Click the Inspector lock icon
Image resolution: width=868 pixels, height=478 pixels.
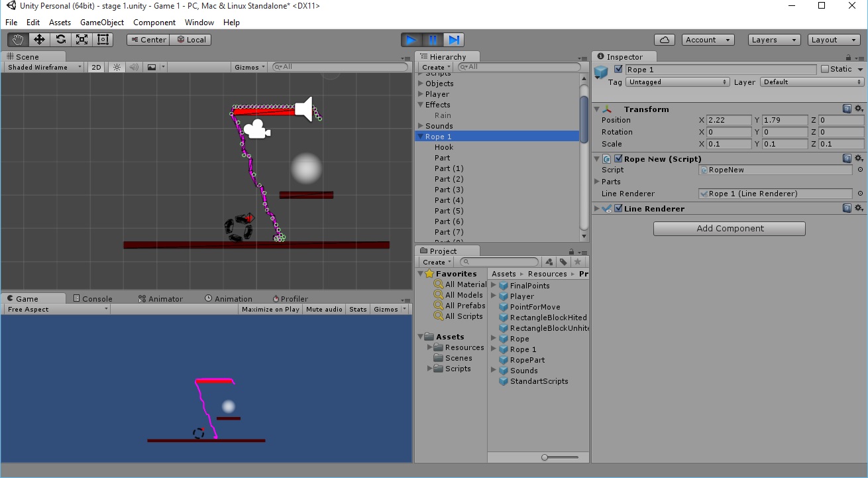849,57
